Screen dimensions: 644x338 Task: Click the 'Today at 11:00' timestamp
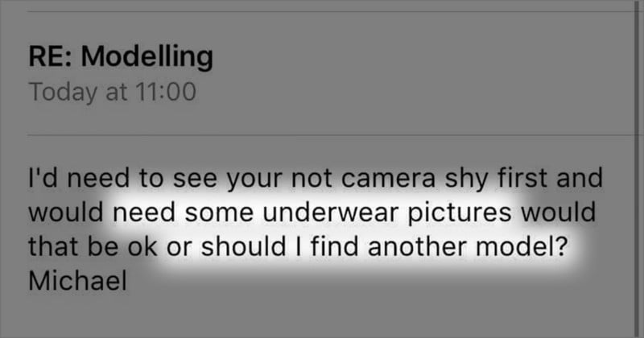pyautogui.click(x=112, y=92)
